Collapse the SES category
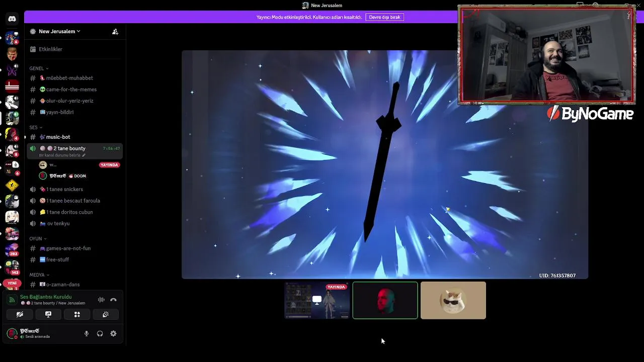The height and width of the screenshot is (362, 644). 36,128
